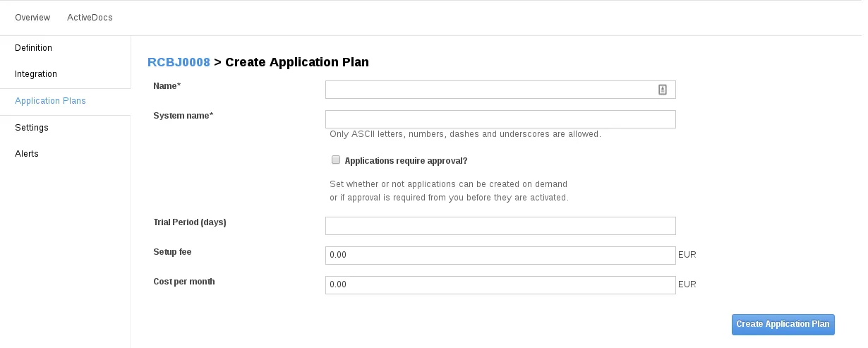This screenshot has height=348, width=868.
Task: Focus the Cost per month field
Action: click(x=500, y=285)
